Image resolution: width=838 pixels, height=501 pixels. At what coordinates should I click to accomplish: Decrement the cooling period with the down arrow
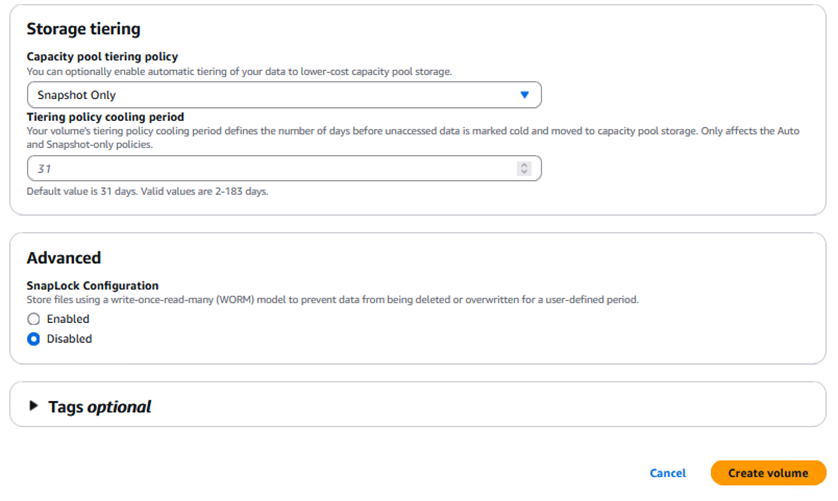tap(524, 173)
